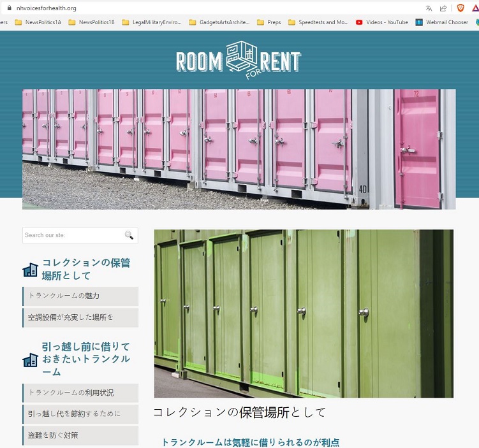Open sidebar link 空調設備が充実した場所を
The width and height of the screenshot is (479, 448).
80,318
